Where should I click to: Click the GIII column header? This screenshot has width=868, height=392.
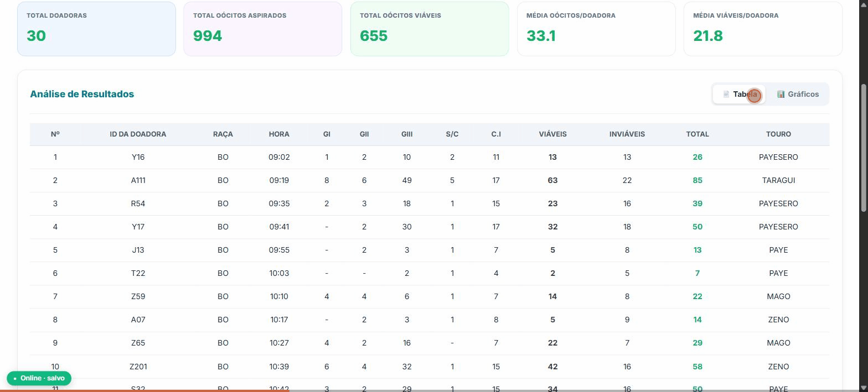[x=407, y=134]
